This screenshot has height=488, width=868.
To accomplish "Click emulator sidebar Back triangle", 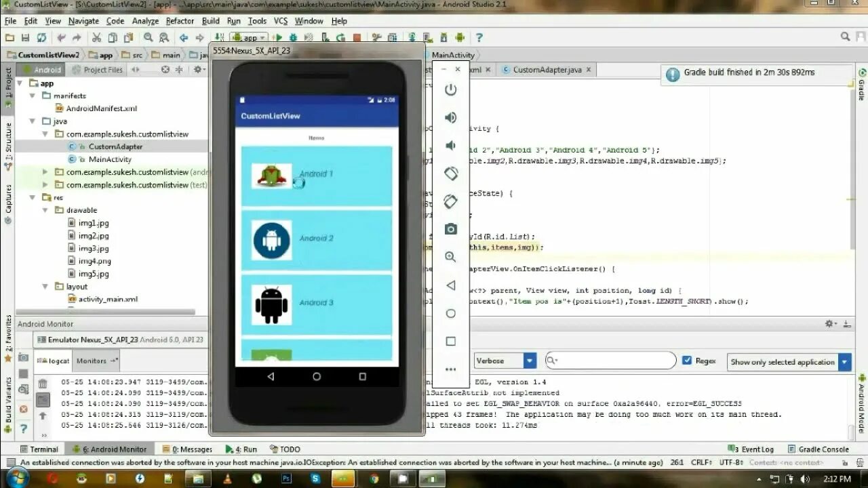I will [x=450, y=285].
